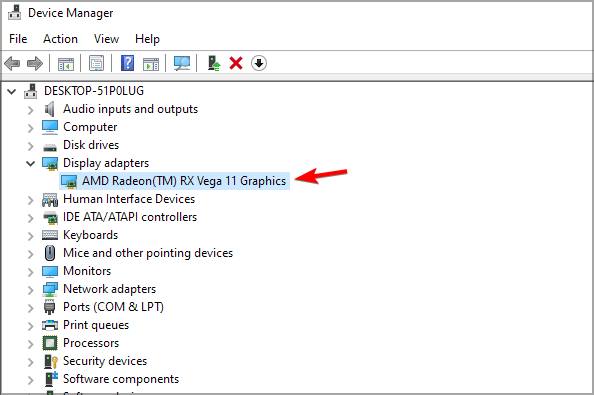The height and width of the screenshot is (395, 594).
Task: Select the DESKTOP-51P0LUG label
Action: point(94,91)
